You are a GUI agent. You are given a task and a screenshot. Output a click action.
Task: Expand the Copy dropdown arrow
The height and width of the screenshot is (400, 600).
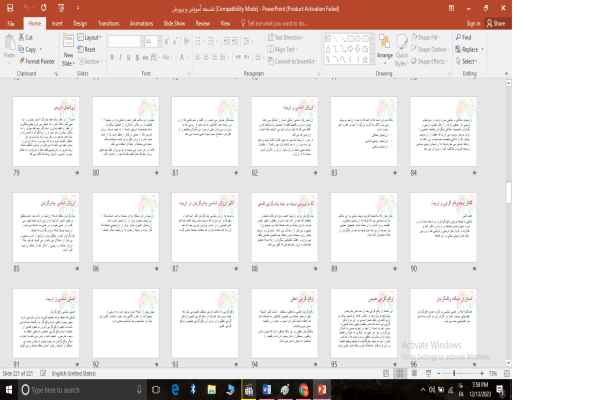pos(41,49)
